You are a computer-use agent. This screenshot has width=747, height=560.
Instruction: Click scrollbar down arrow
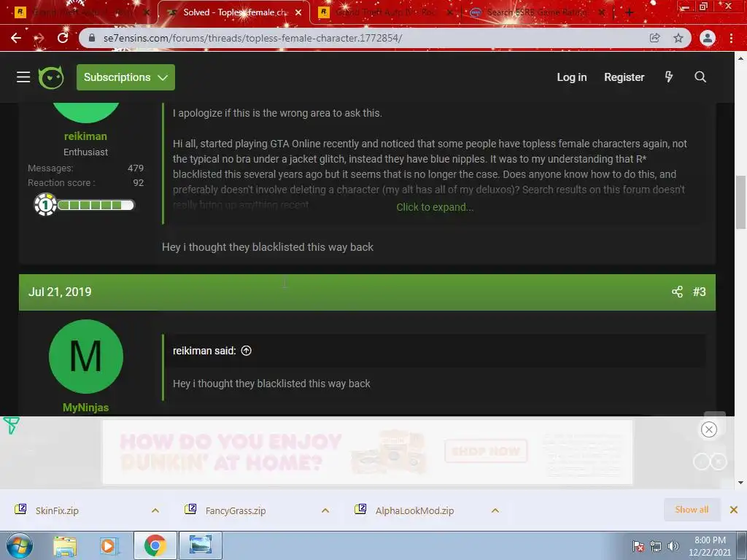(740, 483)
